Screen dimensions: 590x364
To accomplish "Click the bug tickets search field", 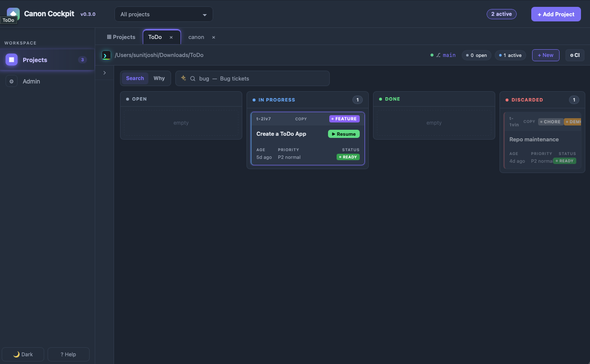I will [253, 78].
